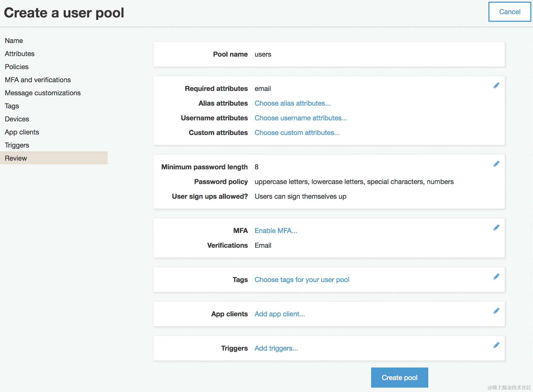Viewport: 533px width, 392px height.
Task: Click the pencil icon beside Required attributes
Action: [x=496, y=85]
